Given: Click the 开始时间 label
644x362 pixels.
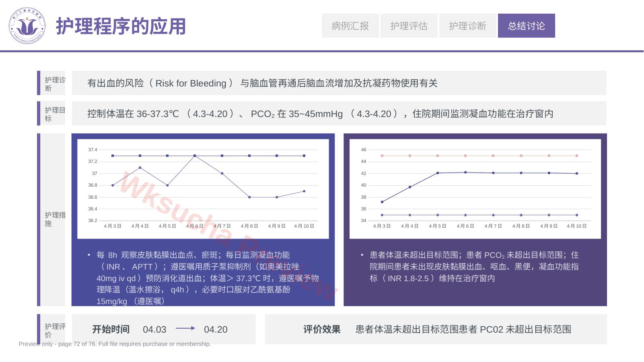Looking at the screenshot, I should pos(111,329).
